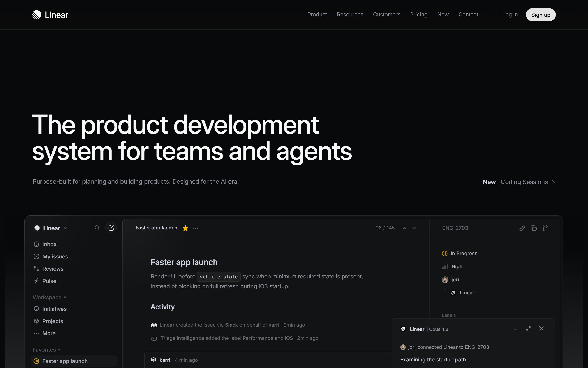
Task: Click the Projects cube icon
Action: point(36,321)
